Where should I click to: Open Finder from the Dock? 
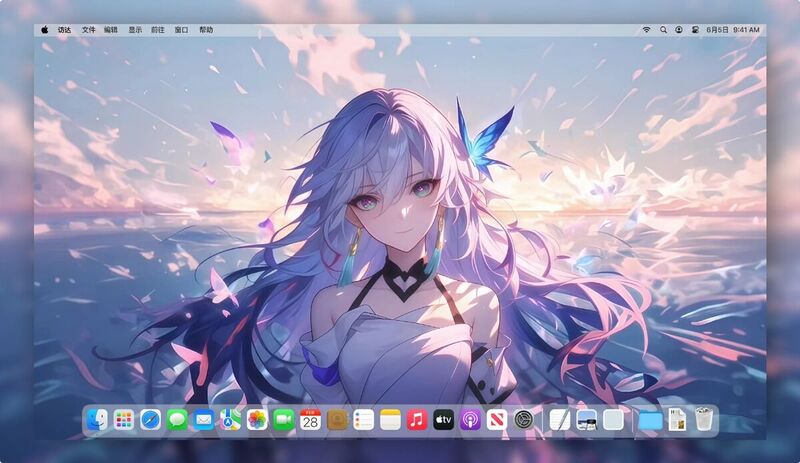pos(97,420)
